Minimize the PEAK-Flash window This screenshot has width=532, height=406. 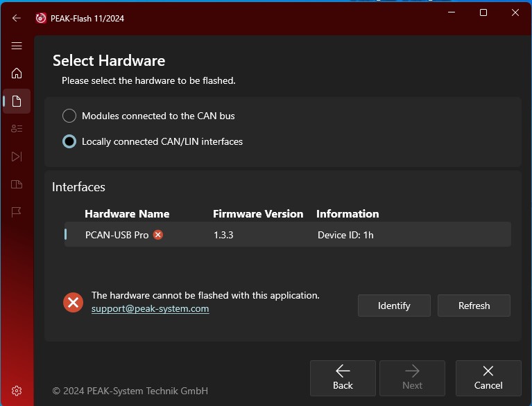[x=452, y=12]
